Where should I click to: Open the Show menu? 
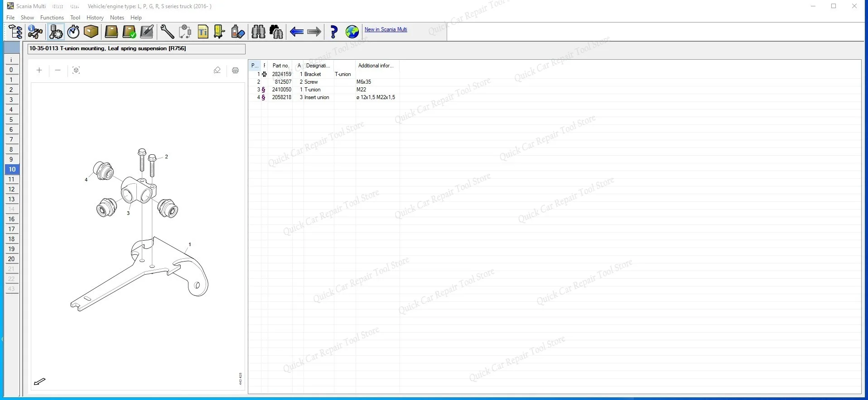[x=27, y=18]
